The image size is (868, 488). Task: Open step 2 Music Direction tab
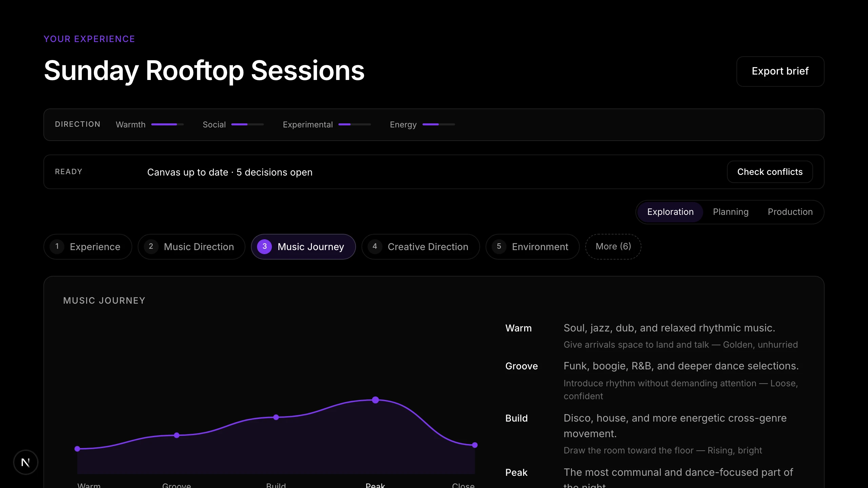[x=191, y=247]
